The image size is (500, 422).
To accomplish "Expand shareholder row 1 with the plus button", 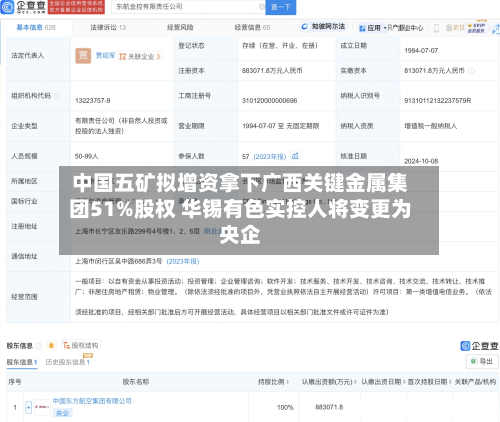I will coord(28,407).
